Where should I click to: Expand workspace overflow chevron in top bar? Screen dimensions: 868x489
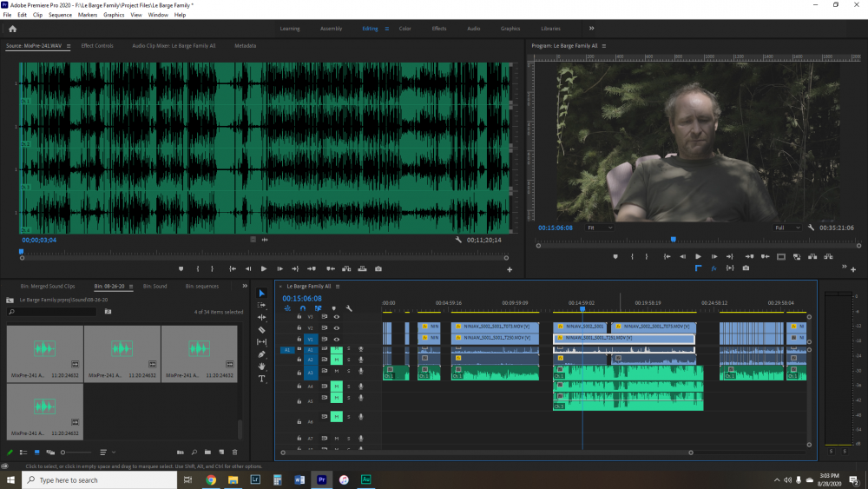(x=592, y=29)
